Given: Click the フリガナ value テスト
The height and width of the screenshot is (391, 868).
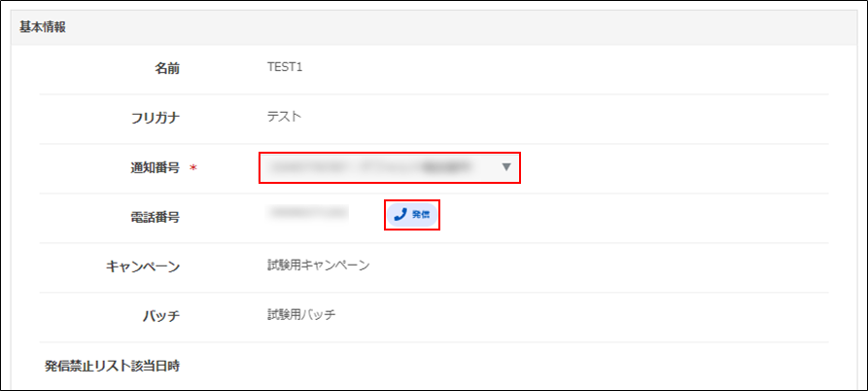Looking at the screenshot, I should [x=285, y=118].
